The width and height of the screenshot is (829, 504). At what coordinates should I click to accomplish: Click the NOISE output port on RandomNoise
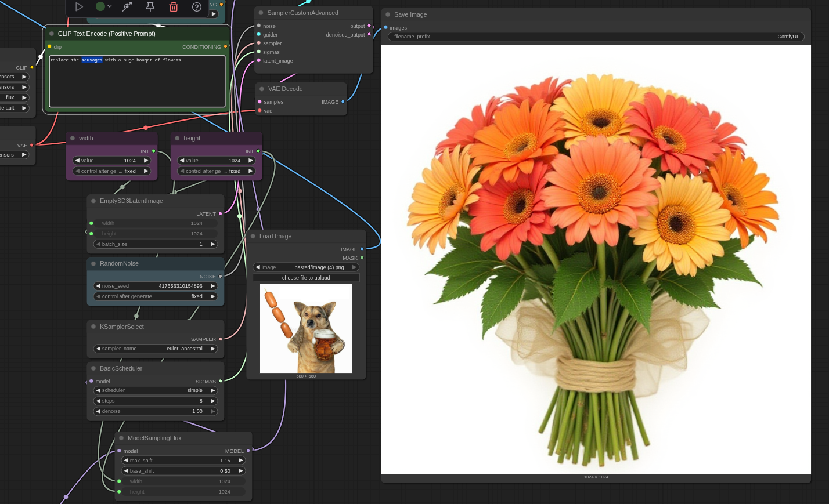click(220, 277)
